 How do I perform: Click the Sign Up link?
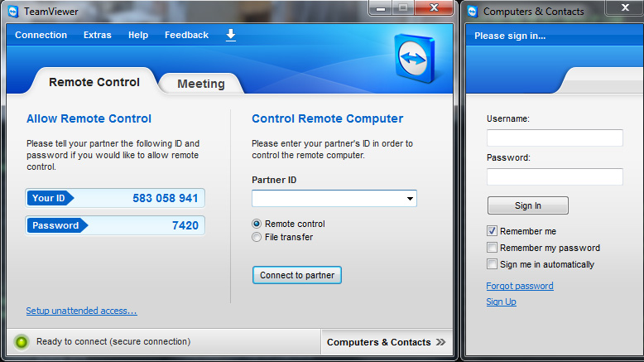coord(501,302)
